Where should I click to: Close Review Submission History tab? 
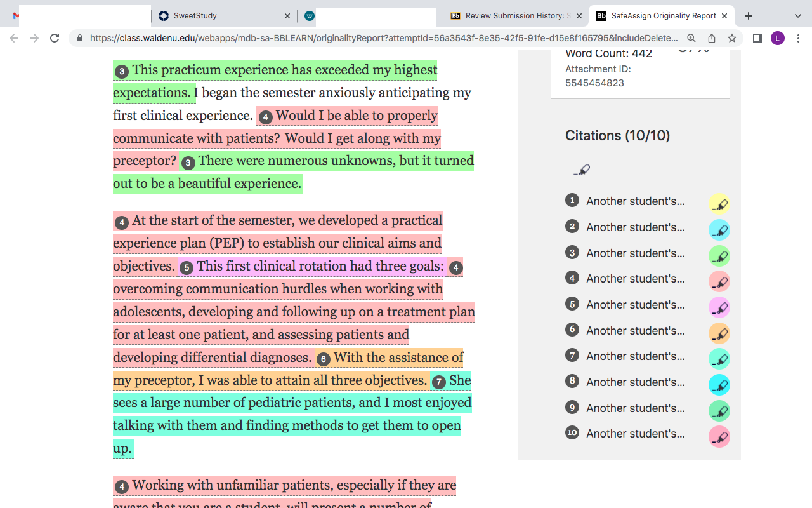[x=579, y=16]
